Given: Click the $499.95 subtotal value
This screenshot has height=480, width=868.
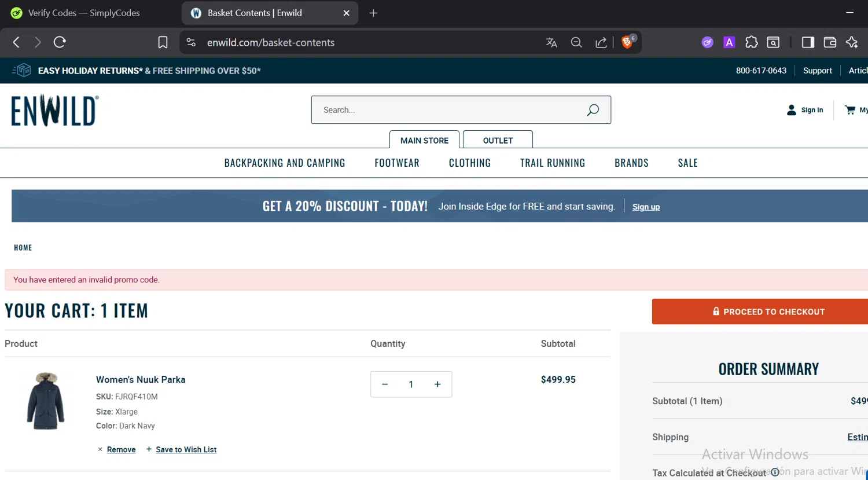Looking at the screenshot, I should pos(558,379).
